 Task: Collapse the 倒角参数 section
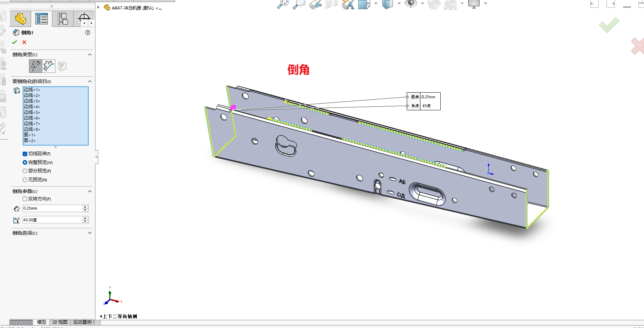(90, 191)
